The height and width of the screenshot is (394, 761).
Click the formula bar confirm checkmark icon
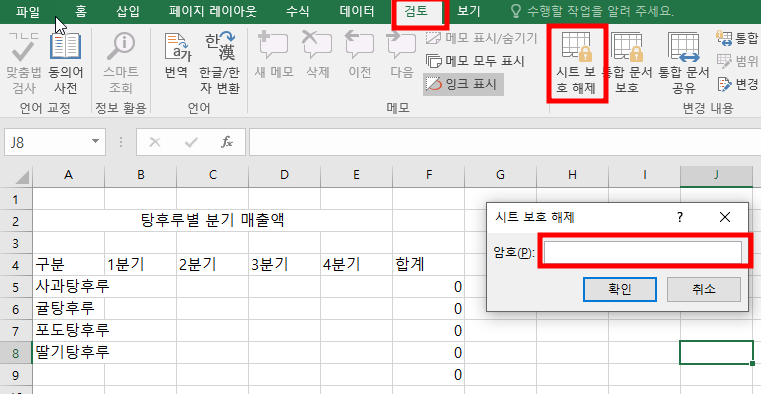pyautogui.click(x=191, y=142)
